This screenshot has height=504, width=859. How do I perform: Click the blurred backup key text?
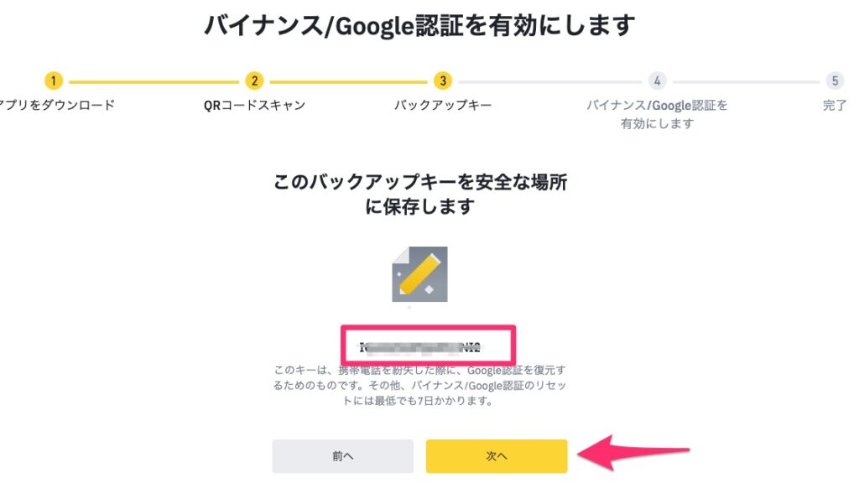pos(419,347)
